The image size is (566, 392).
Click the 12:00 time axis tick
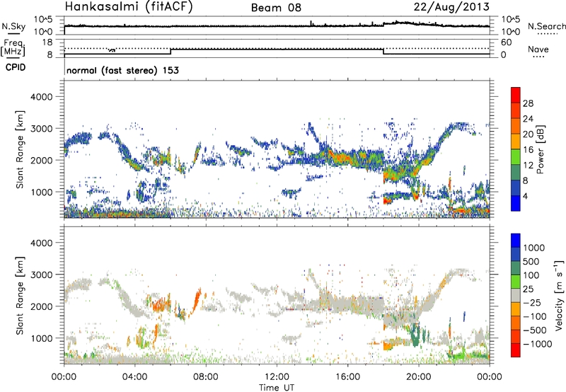277,377
